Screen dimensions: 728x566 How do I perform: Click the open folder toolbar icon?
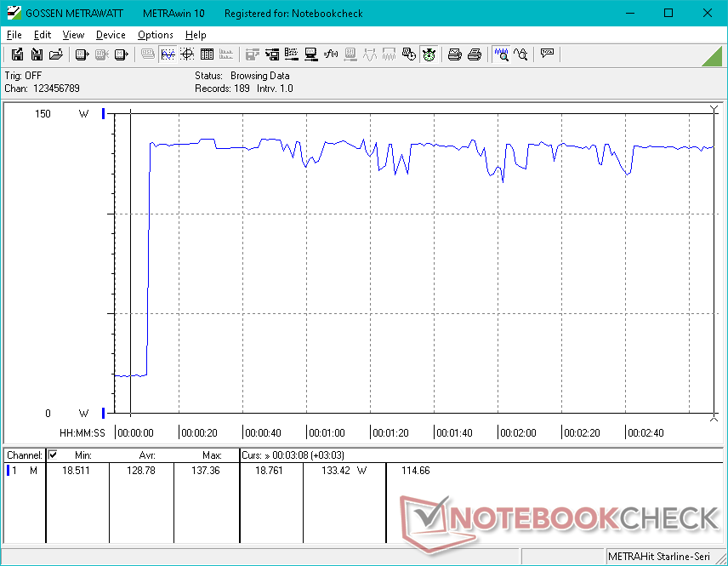(x=56, y=54)
